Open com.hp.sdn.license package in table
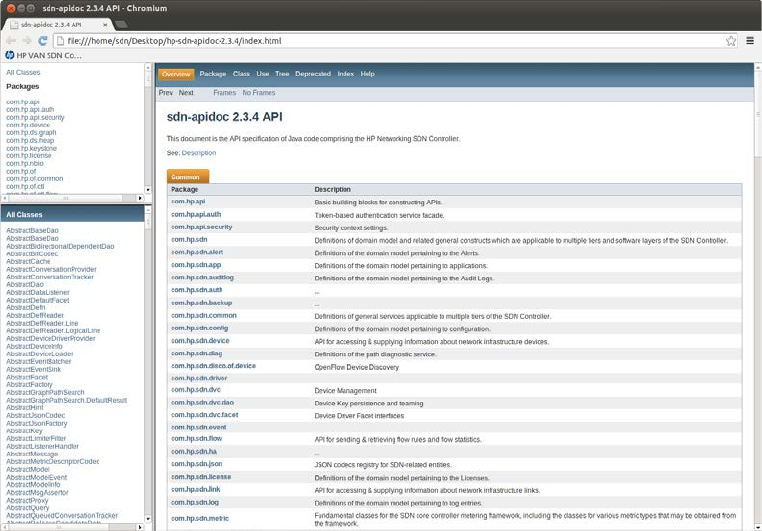The width and height of the screenshot is (762, 531). (201, 477)
